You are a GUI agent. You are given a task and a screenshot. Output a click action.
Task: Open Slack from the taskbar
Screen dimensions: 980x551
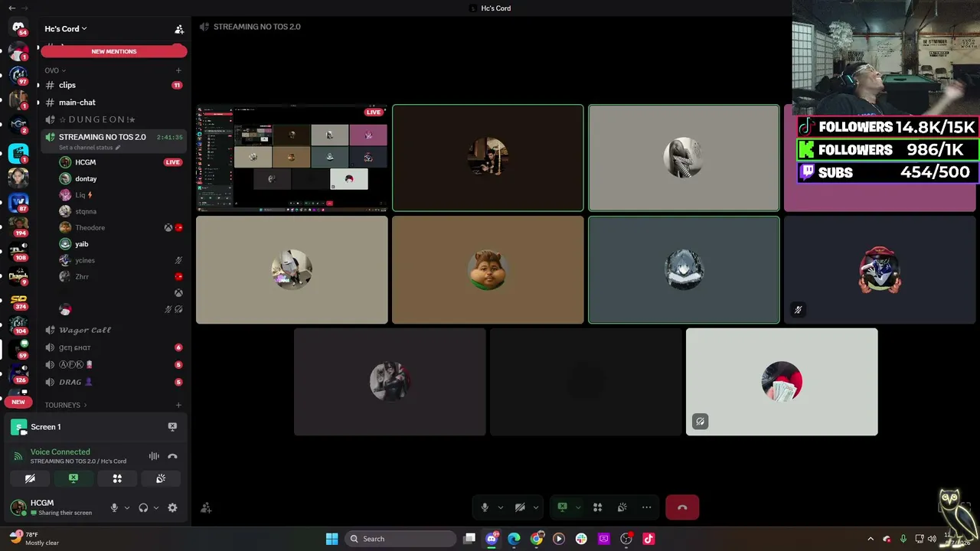[x=581, y=539]
